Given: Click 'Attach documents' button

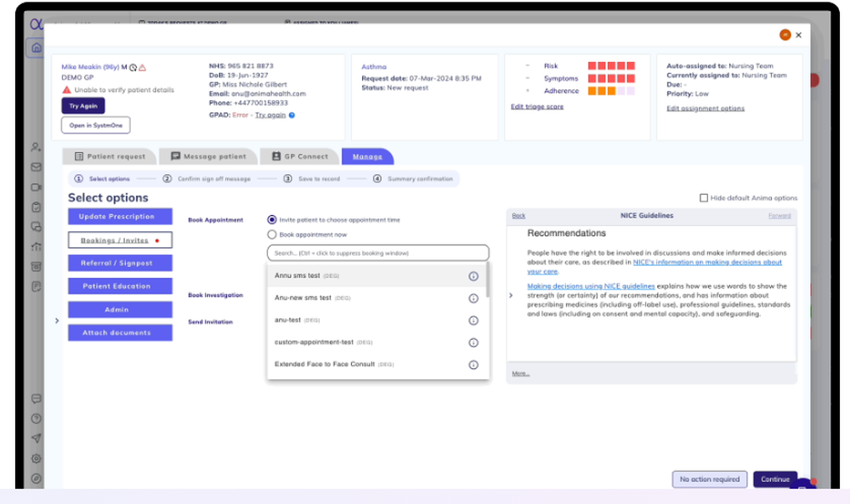Looking at the screenshot, I should [x=121, y=333].
